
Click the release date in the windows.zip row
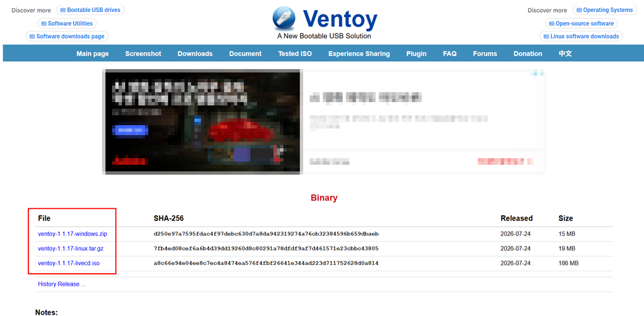tap(516, 234)
